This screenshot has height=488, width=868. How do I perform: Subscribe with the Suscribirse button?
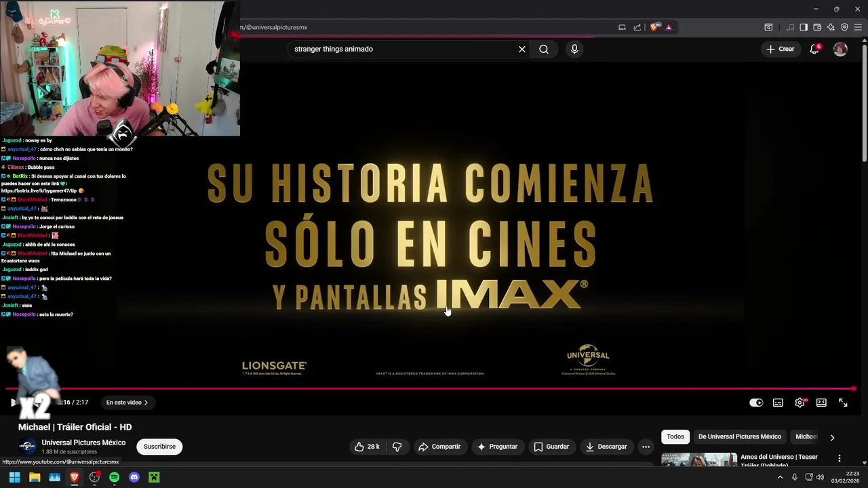pyautogui.click(x=159, y=447)
